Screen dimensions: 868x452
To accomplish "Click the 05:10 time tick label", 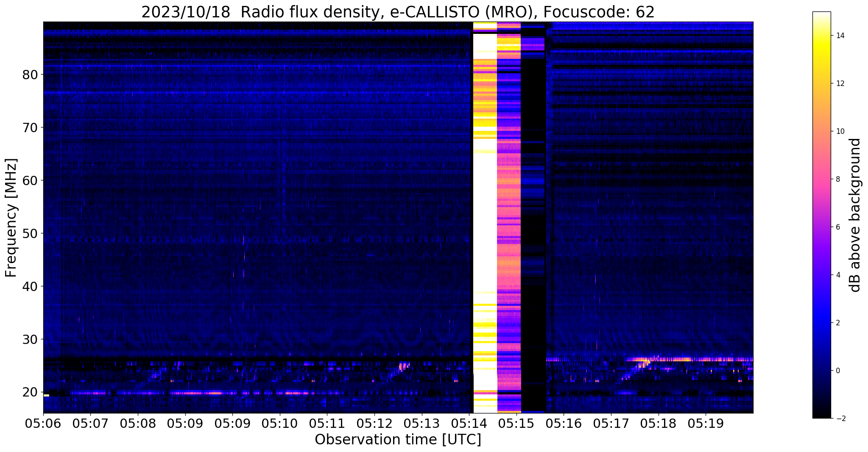I will pos(280,423).
